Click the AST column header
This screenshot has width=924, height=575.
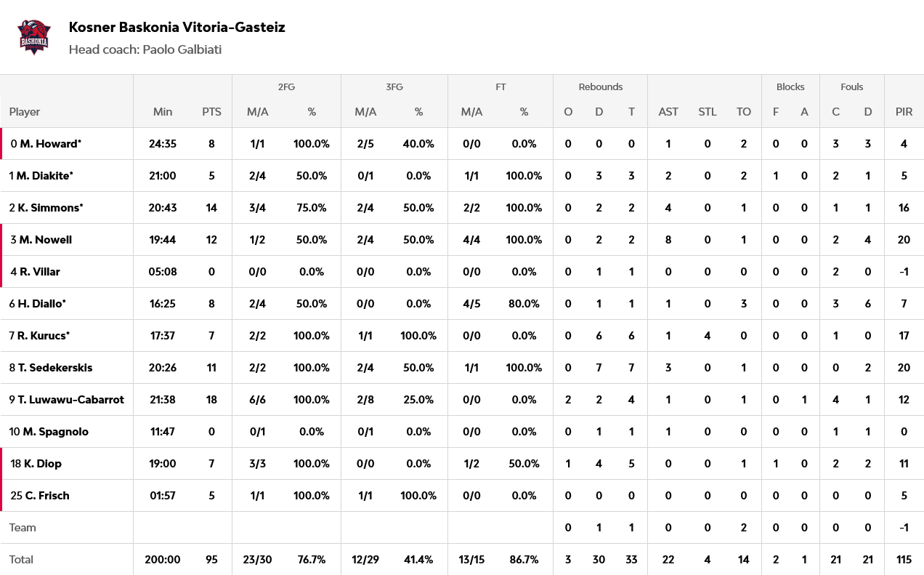(668, 112)
